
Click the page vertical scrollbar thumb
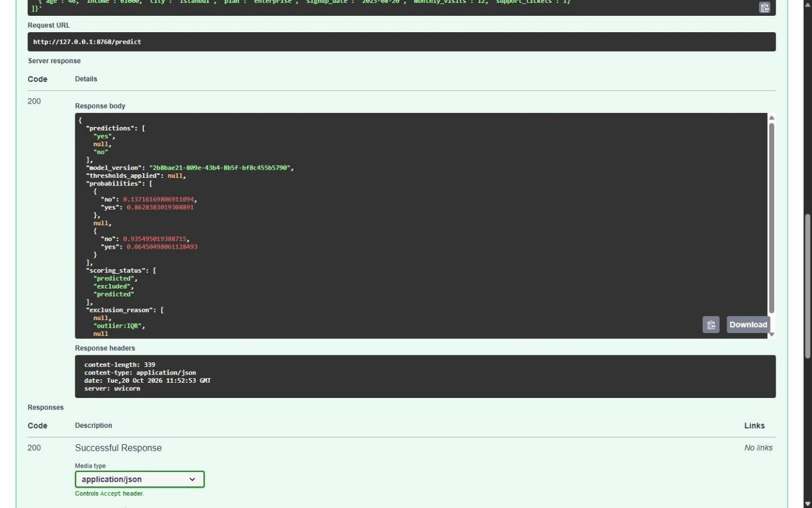(x=807, y=286)
